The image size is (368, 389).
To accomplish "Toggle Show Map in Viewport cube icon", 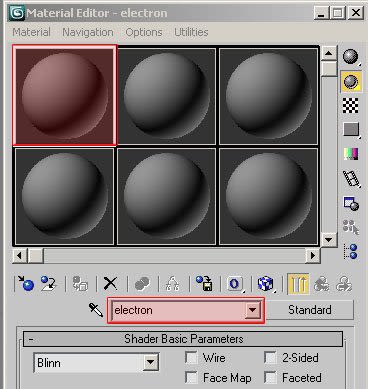I will (266, 284).
